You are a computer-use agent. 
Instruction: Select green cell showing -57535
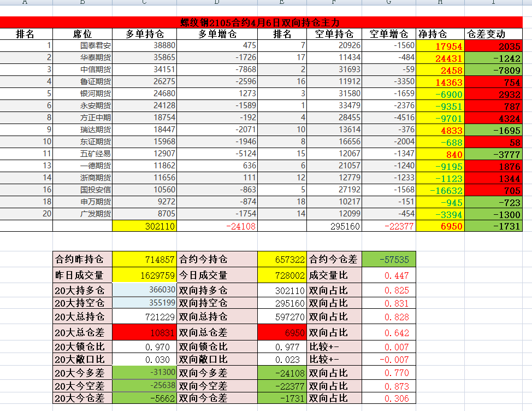pyautogui.click(x=388, y=259)
